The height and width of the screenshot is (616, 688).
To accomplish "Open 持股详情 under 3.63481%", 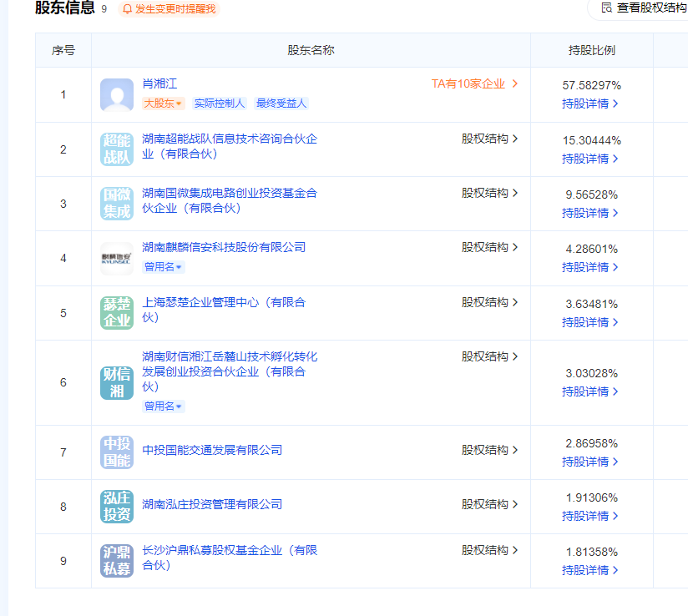I will pos(589,322).
